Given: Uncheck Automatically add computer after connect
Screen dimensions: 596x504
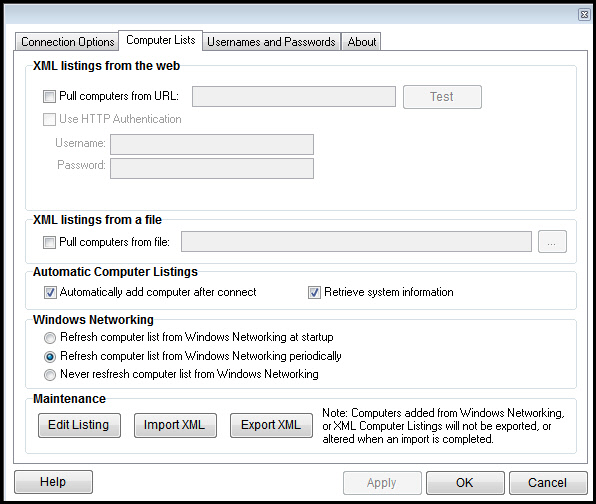Looking at the screenshot, I should click(x=50, y=292).
